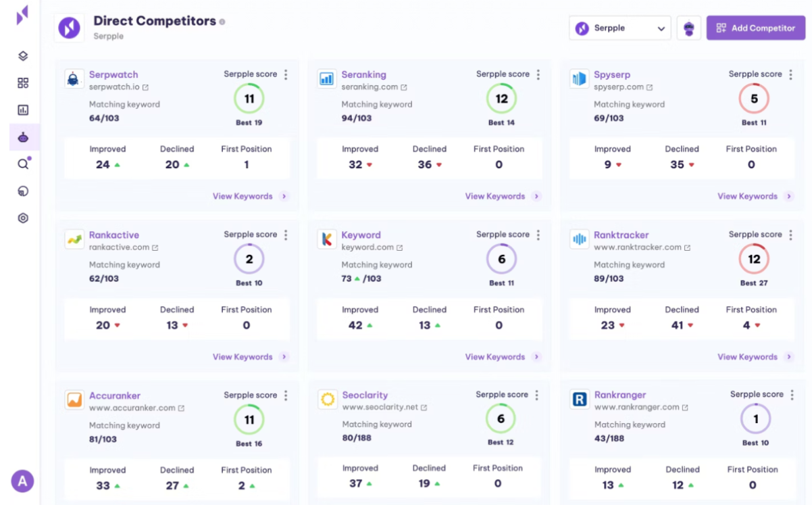Image resolution: width=812 pixels, height=507 pixels.
Task: Select the competitors robot icon in the sidebar
Action: point(23,137)
